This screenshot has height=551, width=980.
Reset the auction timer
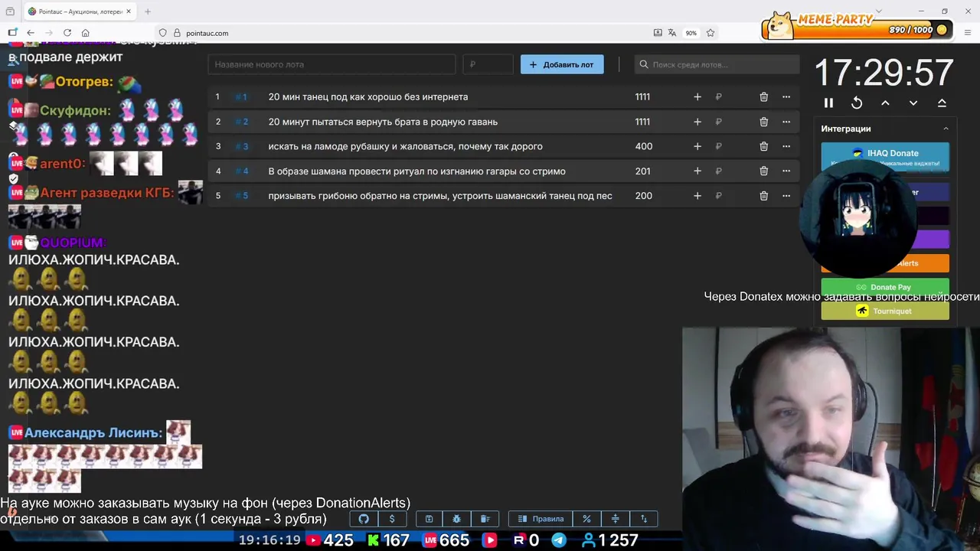tap(857, 103)
